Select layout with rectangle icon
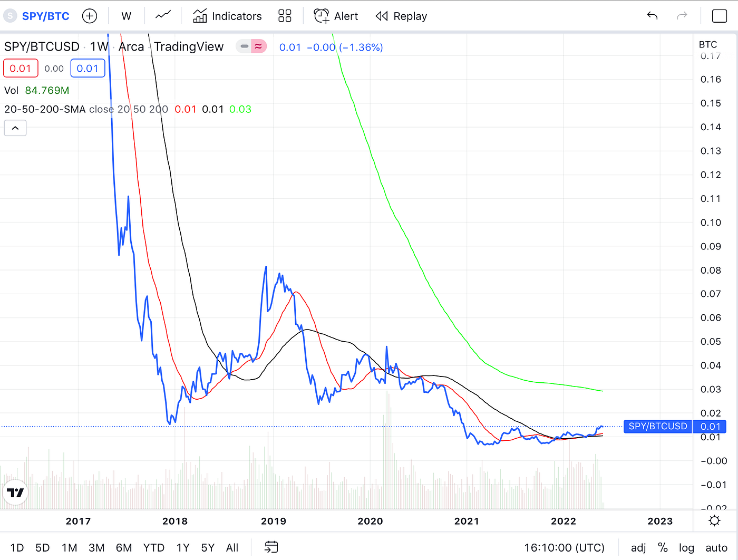738x560 pixels. tap(720, 16)
